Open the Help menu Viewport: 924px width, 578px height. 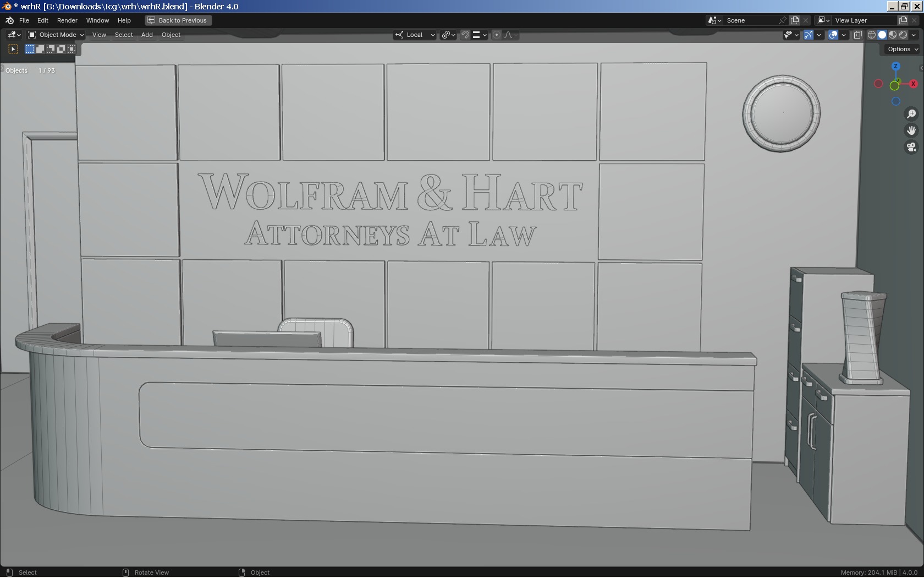pyautogui.click(x=124, y=20)
